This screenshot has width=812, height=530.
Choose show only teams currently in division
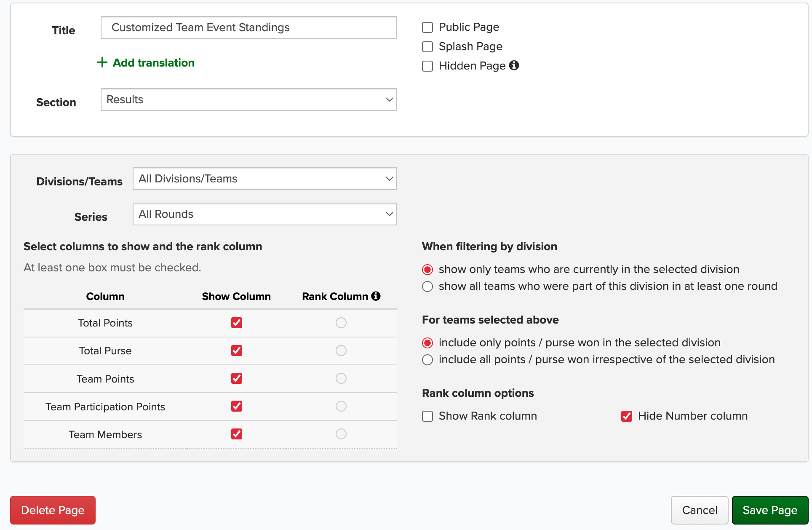click(x=427, y=270)
